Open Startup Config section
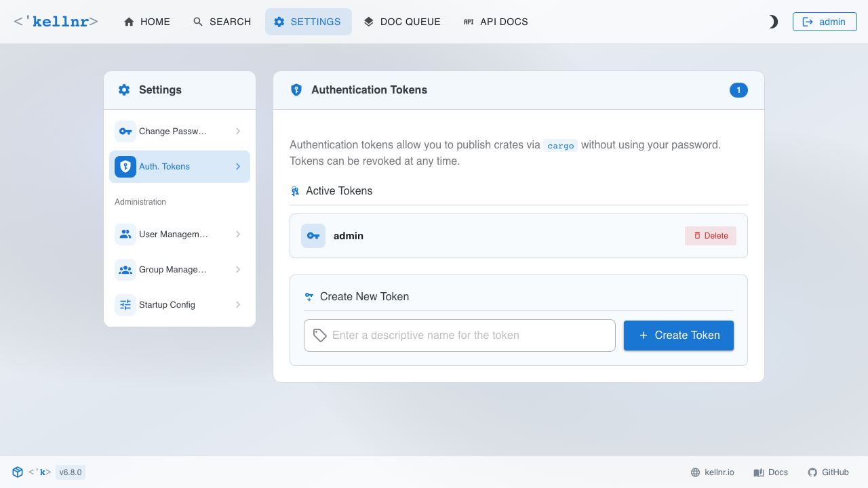 (x=180, y=305)
